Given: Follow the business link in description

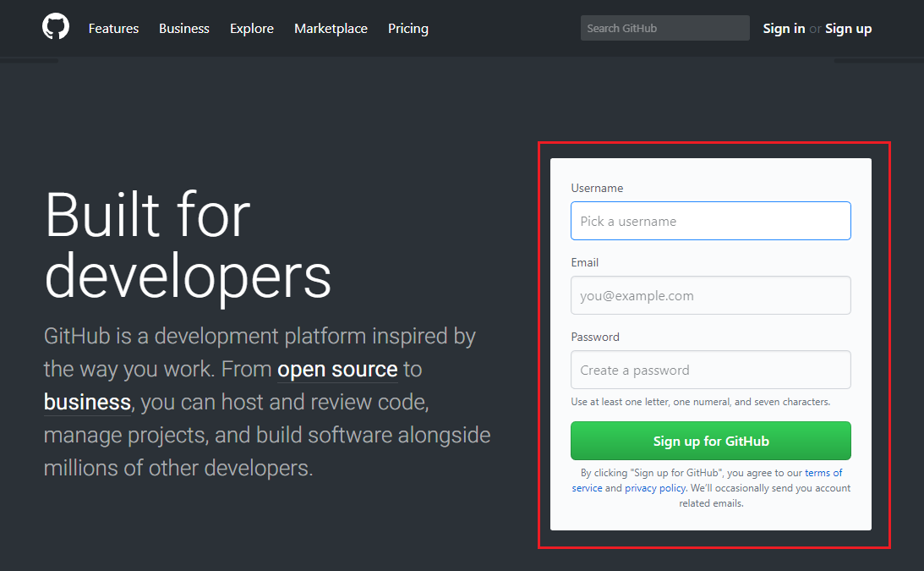Looking at the screenshot, I should click(87, 403).
